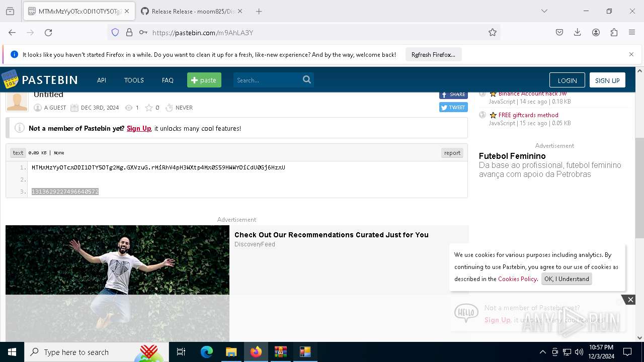Open tracking protection shield icon

pyautogui.click(x=115, y=32)
